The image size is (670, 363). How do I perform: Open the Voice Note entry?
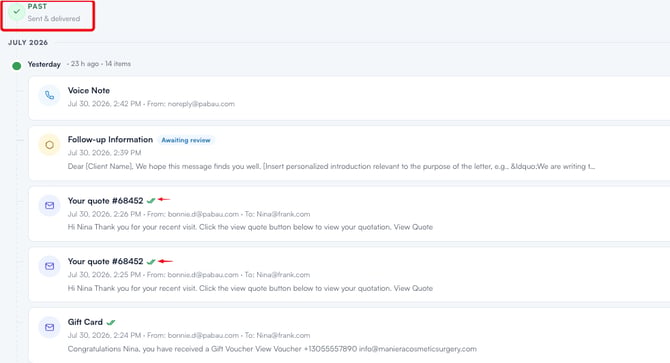click(x=349, y=98)
